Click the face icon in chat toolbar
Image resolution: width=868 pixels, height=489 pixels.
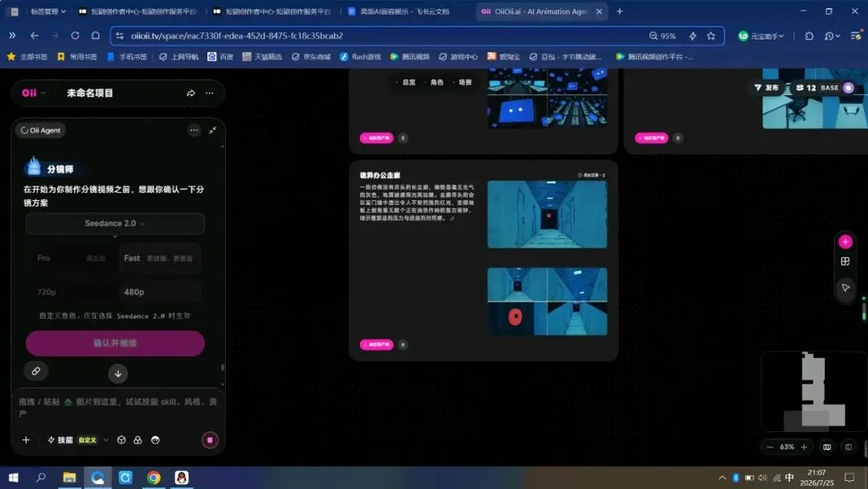156,440
